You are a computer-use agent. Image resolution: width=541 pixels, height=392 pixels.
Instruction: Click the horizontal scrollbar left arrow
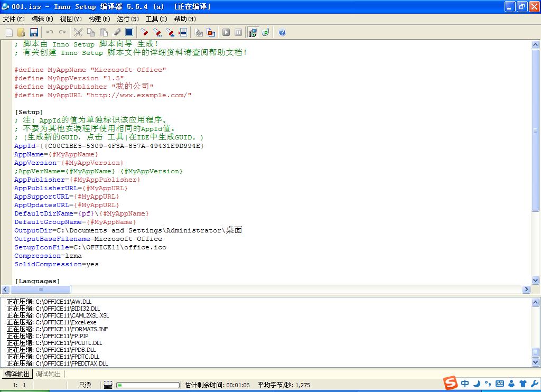5,289
